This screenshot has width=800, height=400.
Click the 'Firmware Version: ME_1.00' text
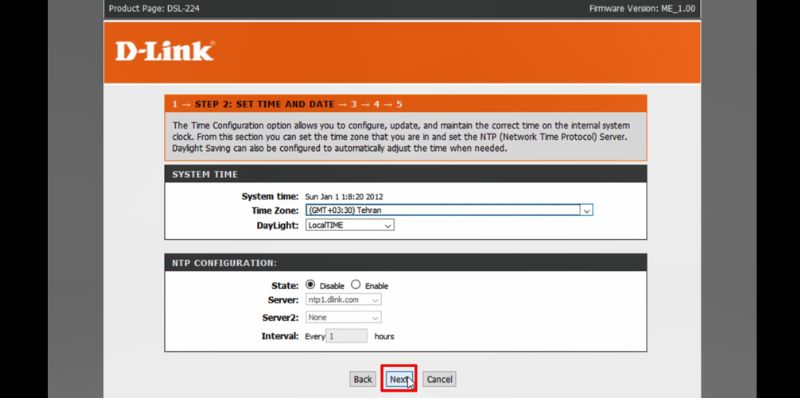[642, 9]
